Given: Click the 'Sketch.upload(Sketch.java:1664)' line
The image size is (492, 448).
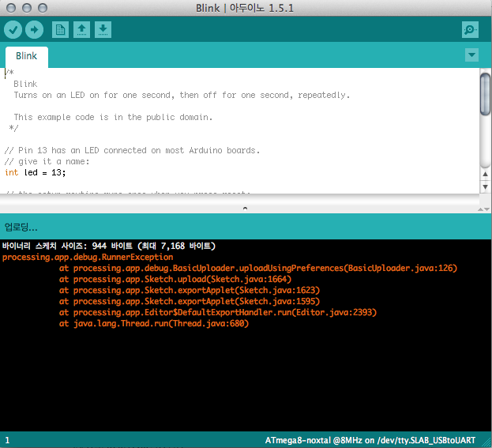Looking at the screenshot, I should (x=175, y=279).
